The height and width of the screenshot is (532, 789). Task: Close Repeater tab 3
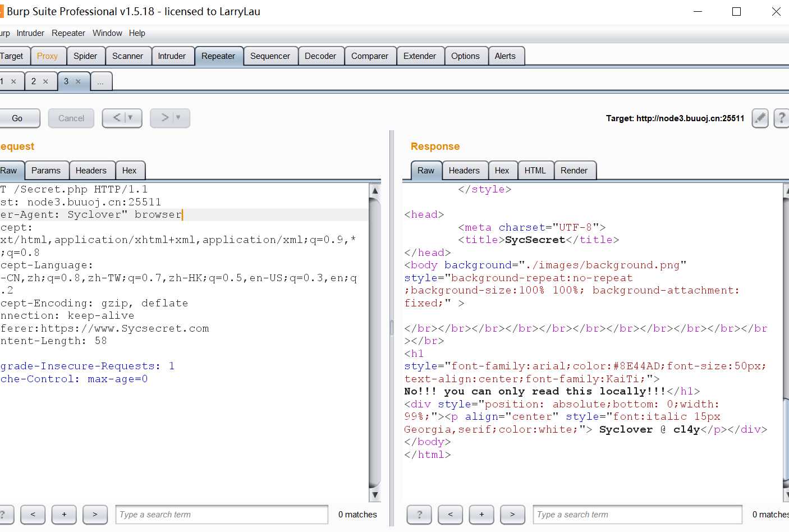pyautogui.click(x=78, y=81)
